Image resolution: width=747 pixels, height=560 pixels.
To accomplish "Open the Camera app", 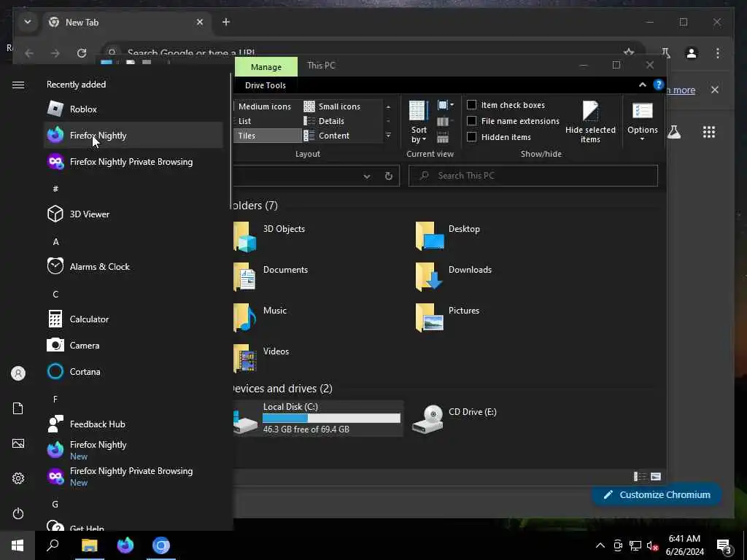I will (133, 345).
